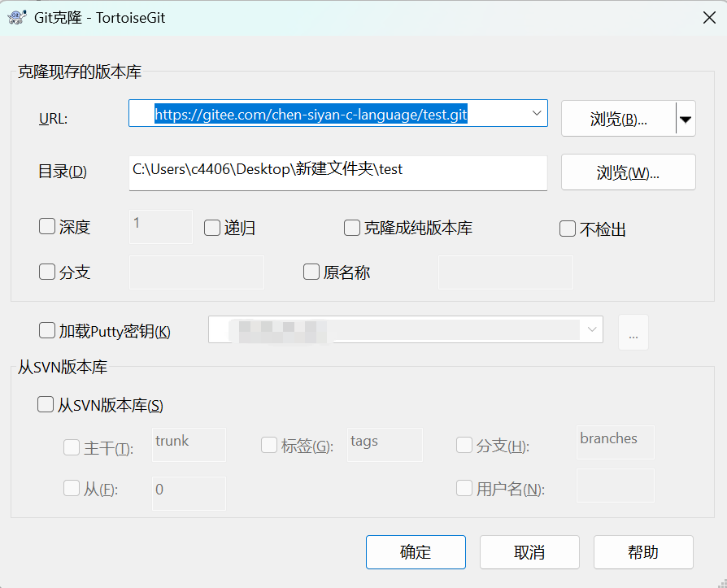
Task: Click the 浏览(W)... button
Action: tap(629, 172)
